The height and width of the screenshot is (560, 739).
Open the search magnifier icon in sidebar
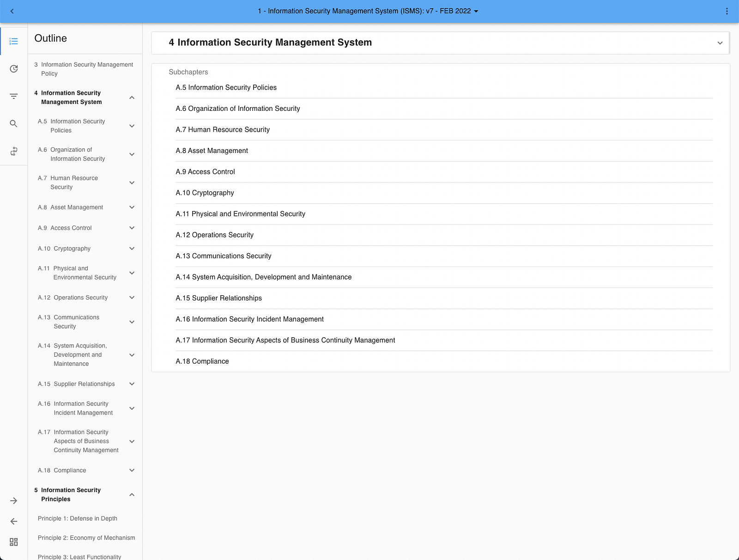tap(14, 123)
